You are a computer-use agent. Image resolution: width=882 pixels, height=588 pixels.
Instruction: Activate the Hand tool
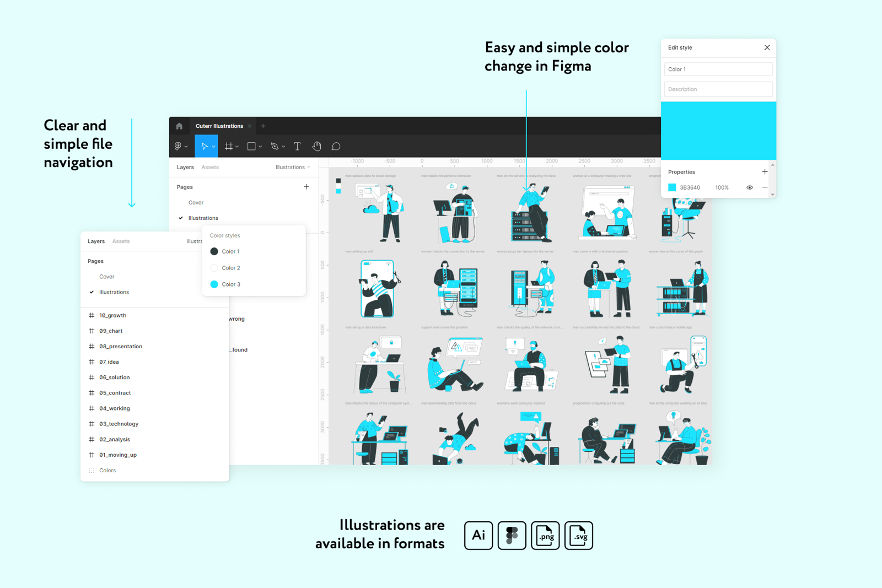316,147
